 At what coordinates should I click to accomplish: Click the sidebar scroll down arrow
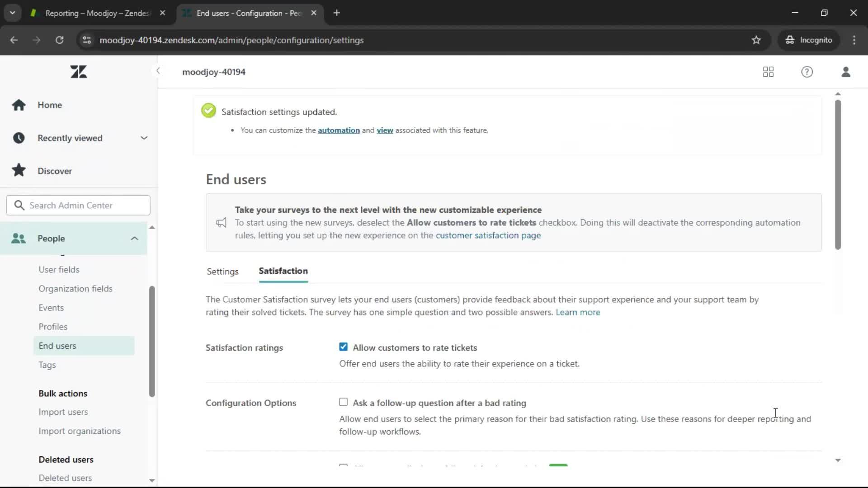point(152,480)
